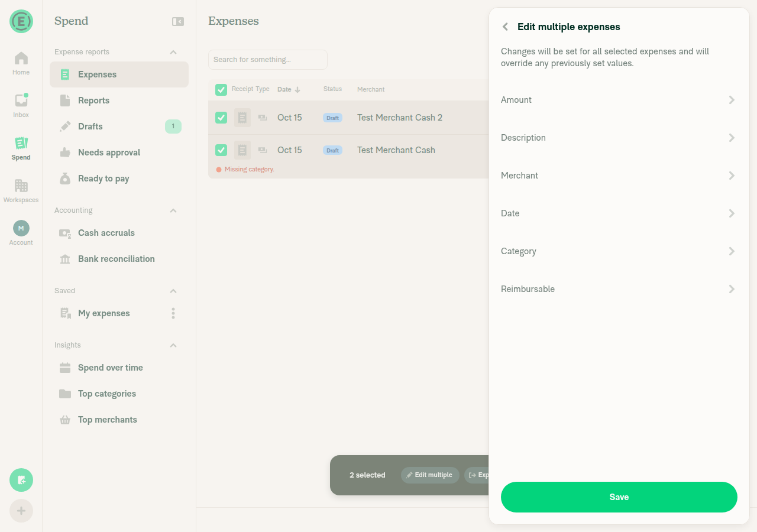
Task: Uncheck the Test Merchant Cash expense with missing category
Action: pyautogui.click(x=221, y=150)
